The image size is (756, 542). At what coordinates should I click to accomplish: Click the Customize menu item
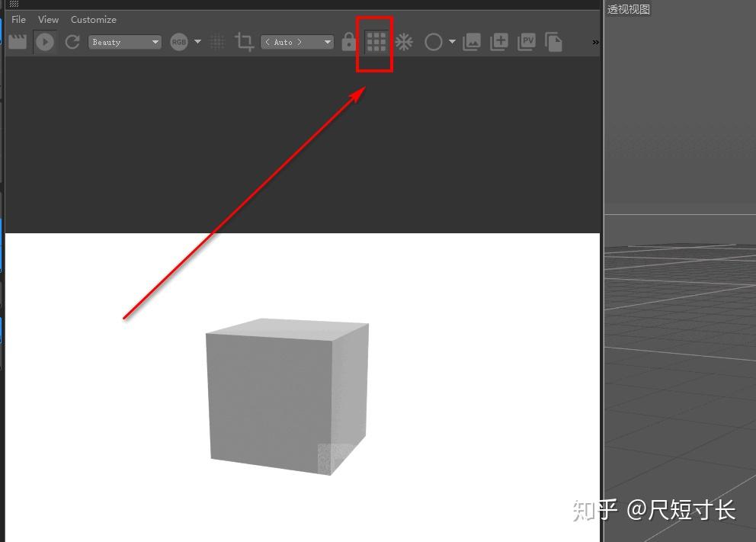tap(93, 19)
